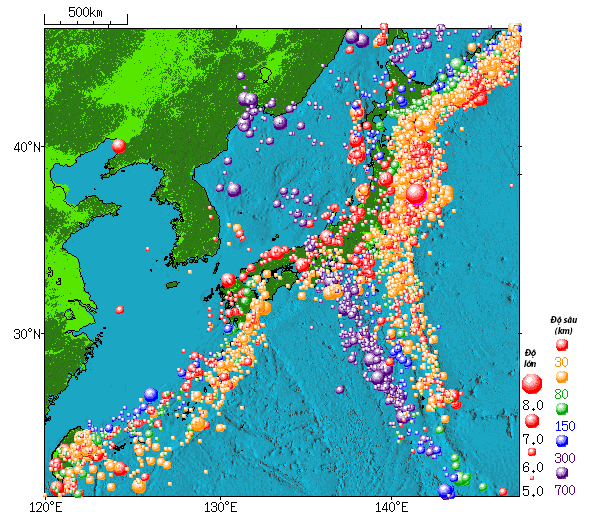The height and width of the screenshot is (521, 590).
Task: Click the lone red earthquake near 40°N in China
Action: [119, 146]
